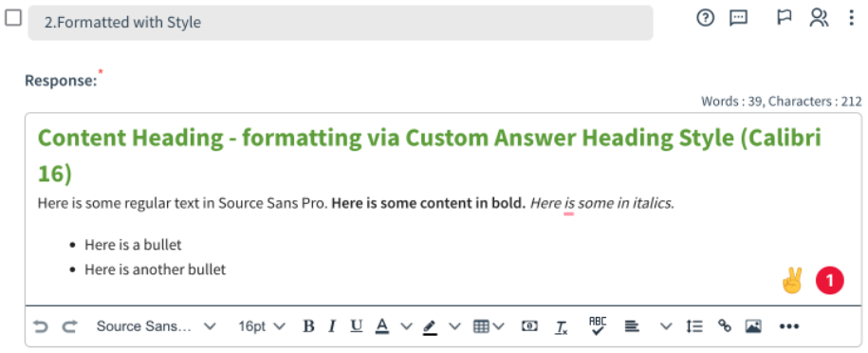Viewport: 868px width, 353px height.
Task: Run the ABC spell check
Action: (x=598, y=325)
